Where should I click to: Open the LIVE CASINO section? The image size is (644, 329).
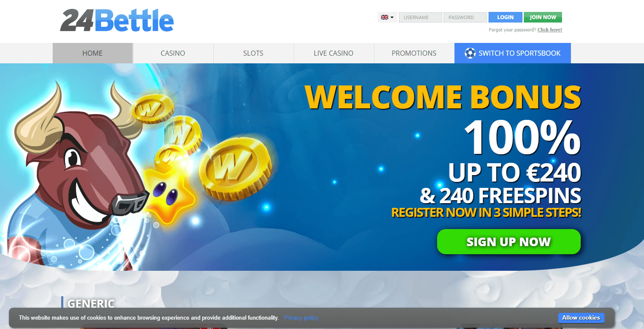coord(333,53)
